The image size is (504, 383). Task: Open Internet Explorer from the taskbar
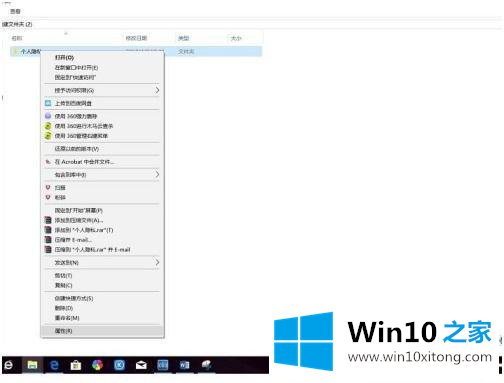pos(9,365)
